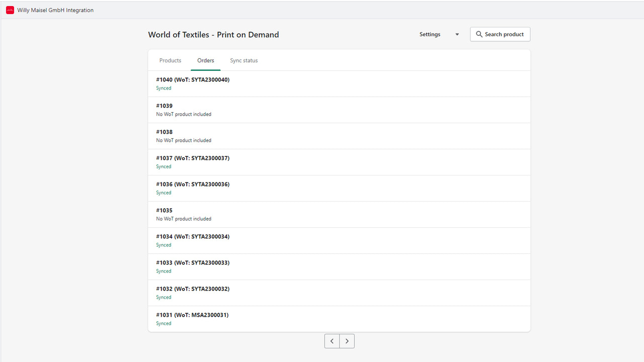644x362 pixels.
Task: Click 'No WoT product included' under #1035
Action: [184, 219]
